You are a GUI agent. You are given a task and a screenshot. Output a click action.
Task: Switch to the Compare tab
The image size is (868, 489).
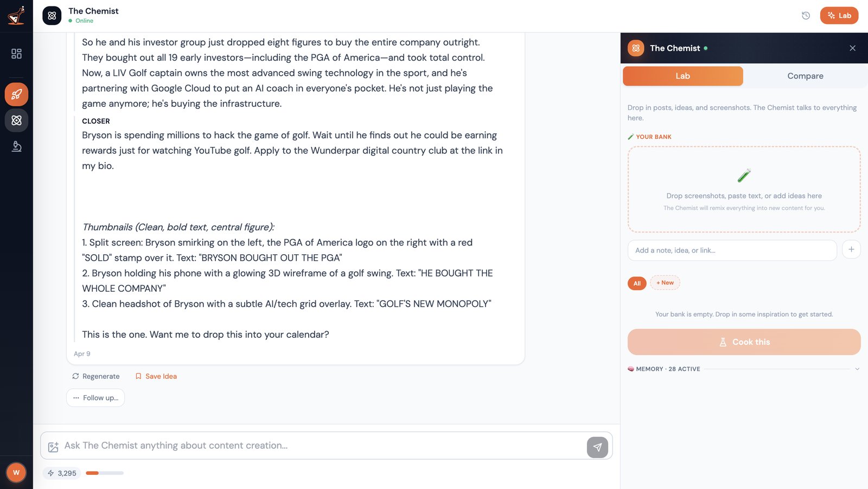[805, 76]
